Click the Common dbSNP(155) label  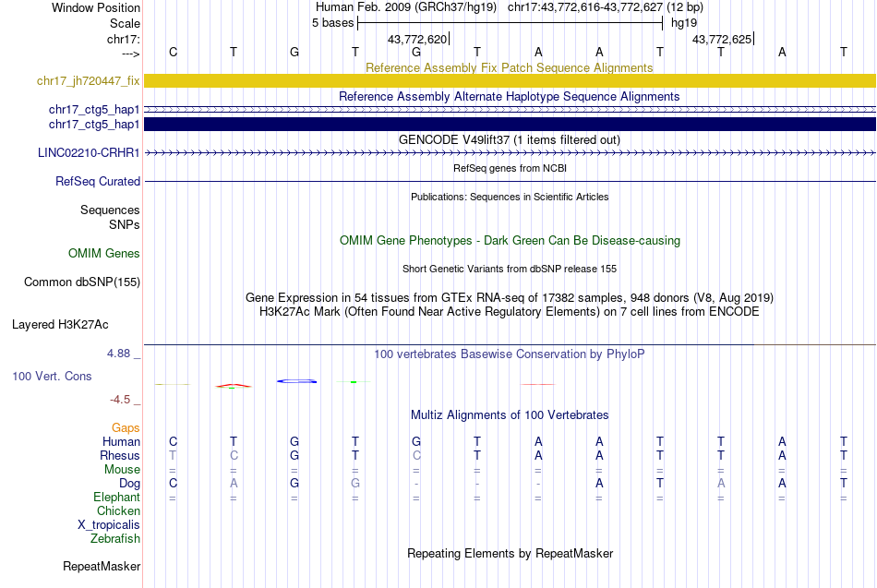pyautogui.click(x=81, y=282)
